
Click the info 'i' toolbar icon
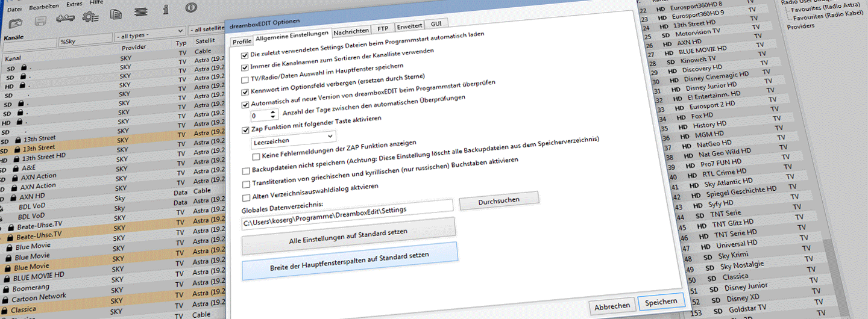click(166, 10)
